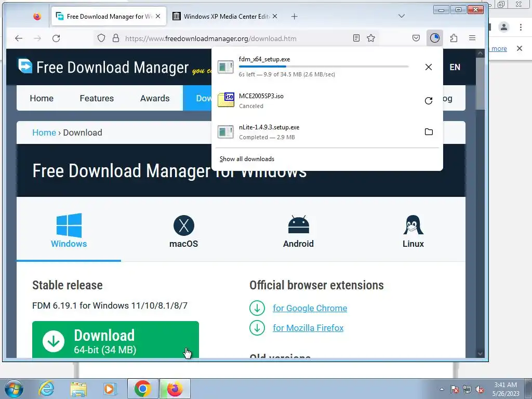
Task: Open the list all tabs chevron
Action: point(402,16)
